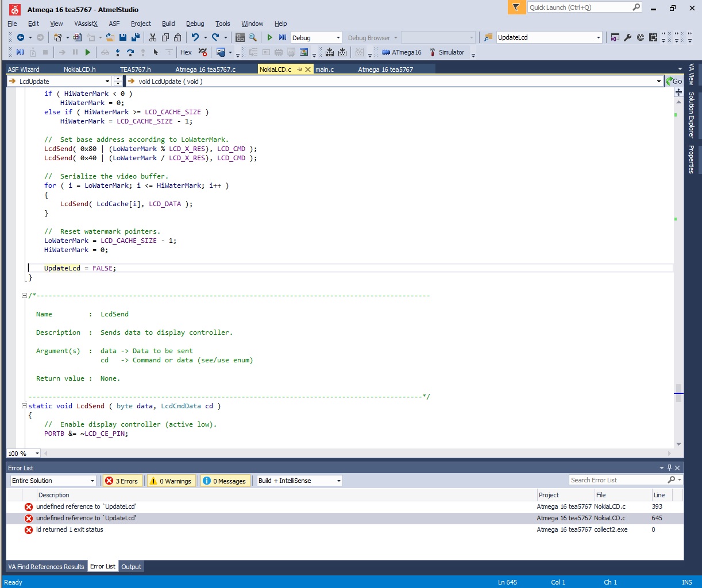Open the Build menu
Image resolution: width=702 pixels, height=588 pixels.
click(168, 24)
